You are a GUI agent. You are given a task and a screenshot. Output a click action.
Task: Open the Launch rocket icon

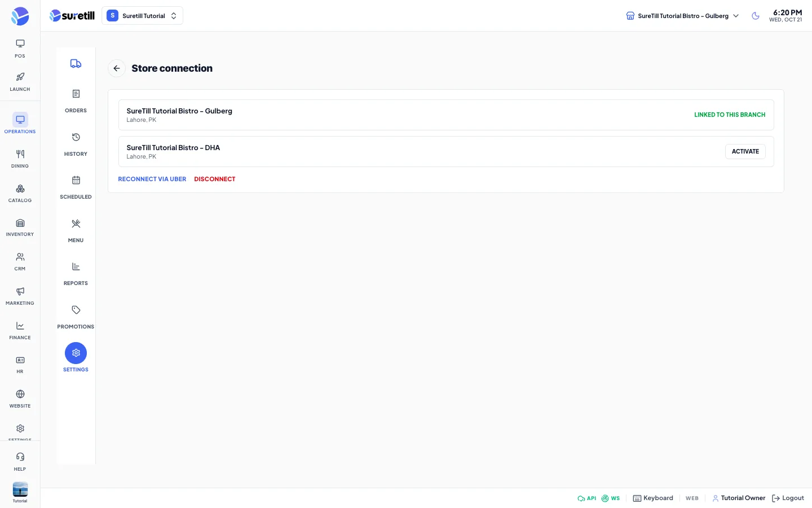coord(20,82)
